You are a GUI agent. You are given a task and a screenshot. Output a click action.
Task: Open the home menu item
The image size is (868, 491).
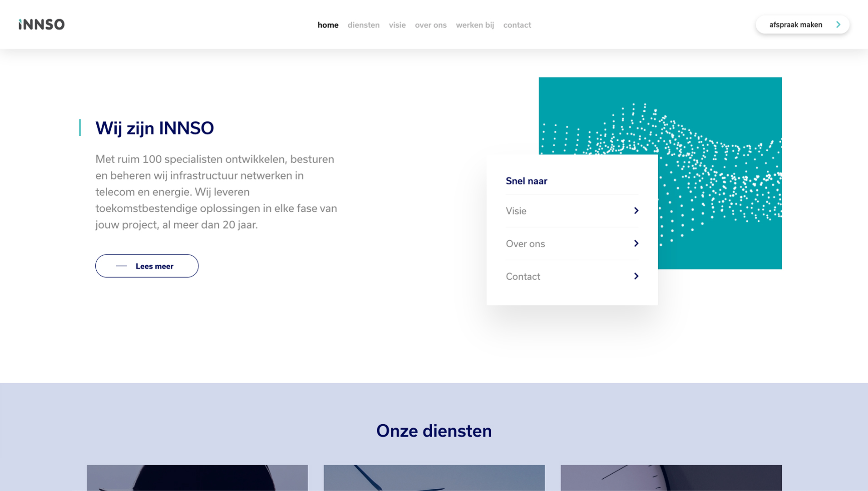[x=328, y=25]
